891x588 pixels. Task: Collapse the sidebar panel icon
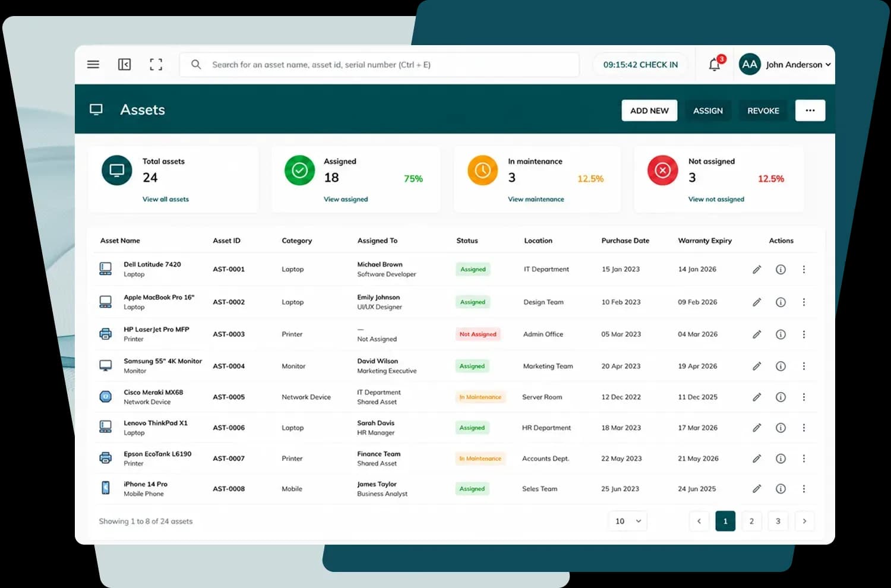pos(124,64)
